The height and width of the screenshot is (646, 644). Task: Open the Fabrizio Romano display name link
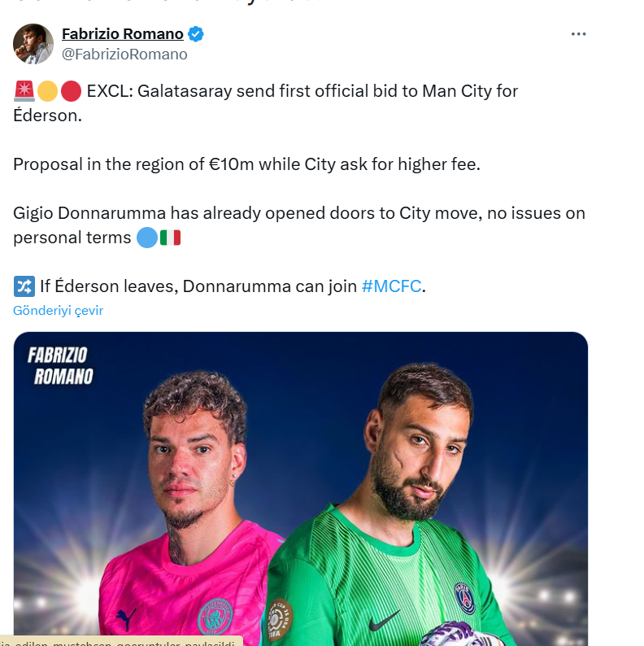coord(123,34)
